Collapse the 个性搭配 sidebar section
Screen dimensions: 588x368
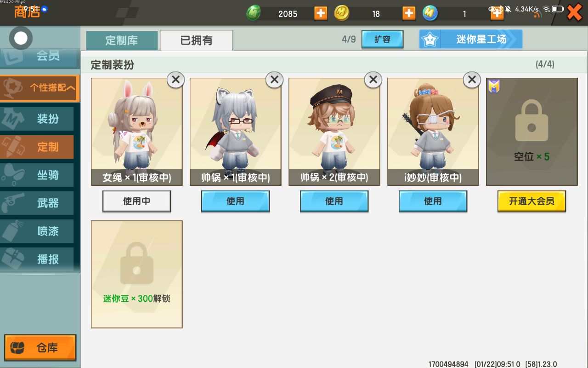point(40,88)
